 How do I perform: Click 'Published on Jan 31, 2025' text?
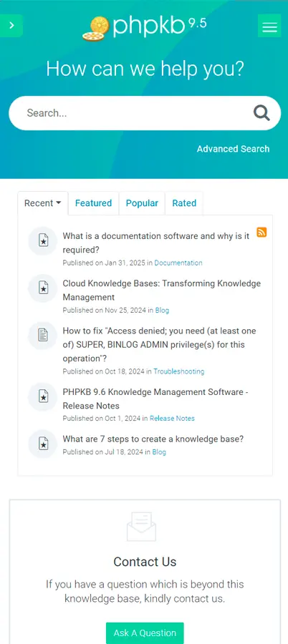click(x=104, y=263)
